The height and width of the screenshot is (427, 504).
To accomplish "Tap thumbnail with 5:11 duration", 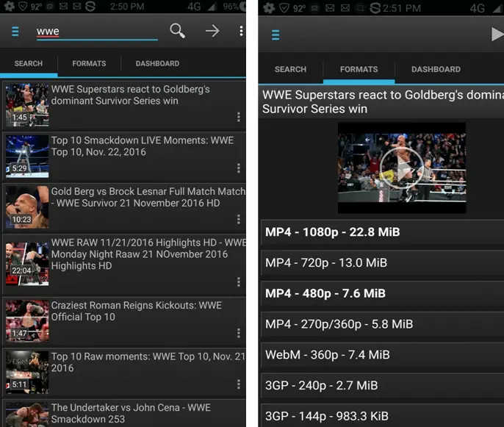I will tap(27, 372).
